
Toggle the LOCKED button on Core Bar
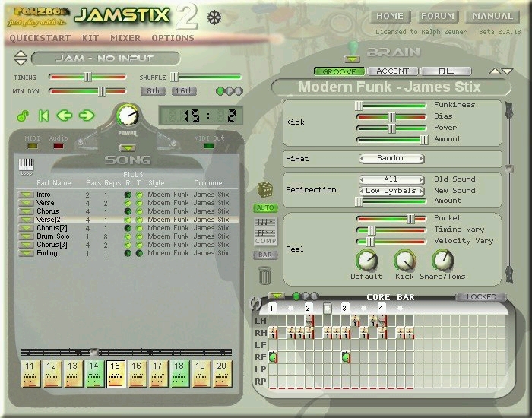pyautogui.click(x=481, y=297)
